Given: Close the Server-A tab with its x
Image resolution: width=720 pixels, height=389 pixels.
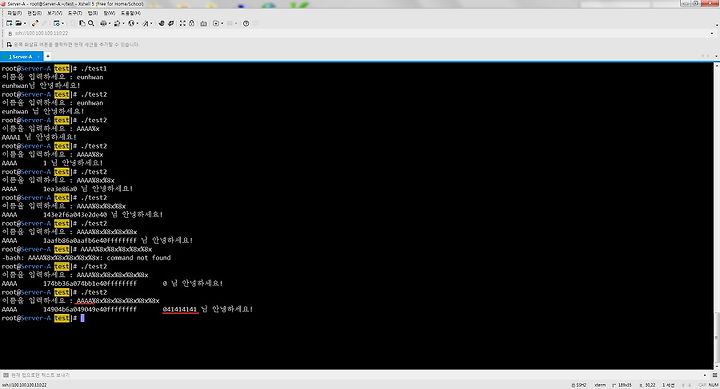Looking at the screenshot, I should 38,56.
